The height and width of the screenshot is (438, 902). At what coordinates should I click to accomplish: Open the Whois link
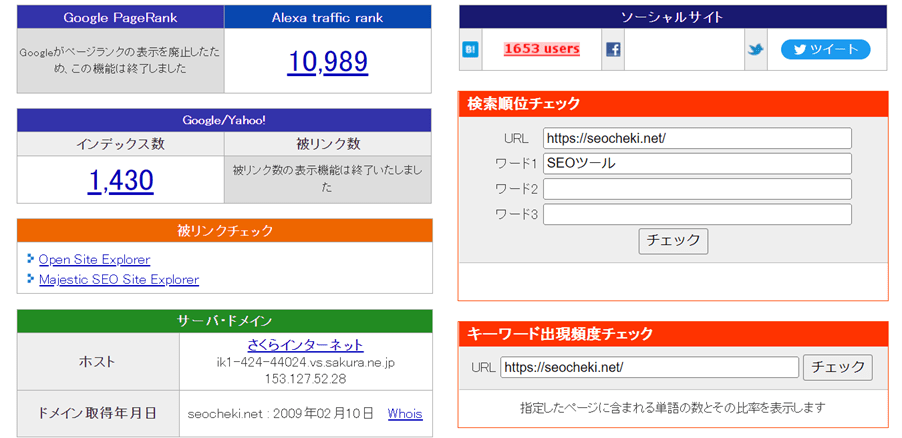point(405,414)
